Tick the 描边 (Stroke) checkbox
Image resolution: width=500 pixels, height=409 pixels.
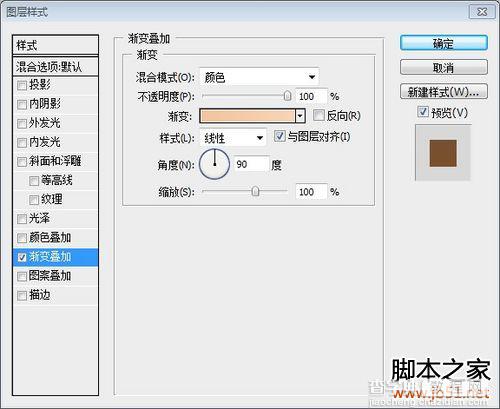coord(22,296)
